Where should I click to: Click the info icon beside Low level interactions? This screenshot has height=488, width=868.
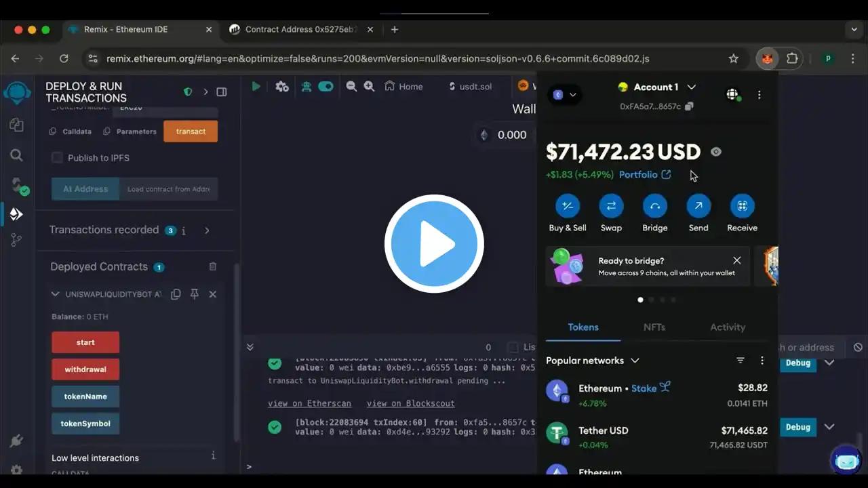(213, 455)
